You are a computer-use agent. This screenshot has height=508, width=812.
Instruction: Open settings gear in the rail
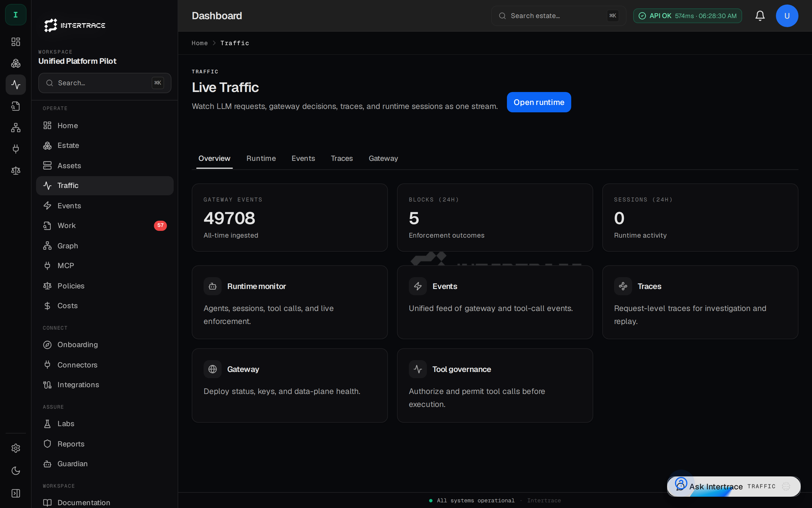pyautogui.click(x=16, y=448)
